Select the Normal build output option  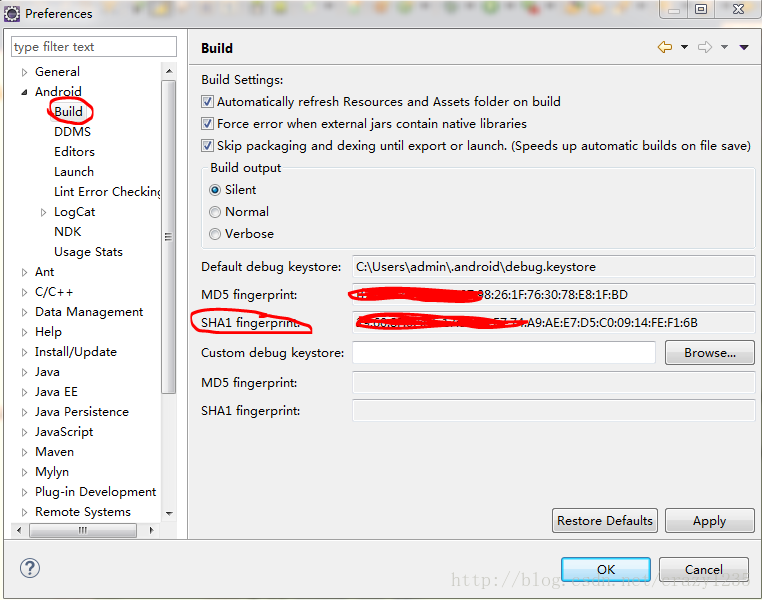215,212
